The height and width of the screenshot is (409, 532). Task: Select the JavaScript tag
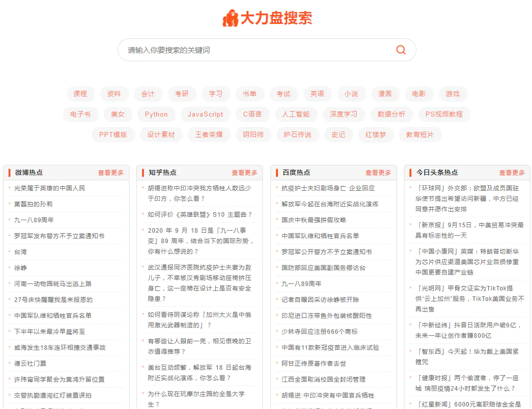tap(206, 114)
